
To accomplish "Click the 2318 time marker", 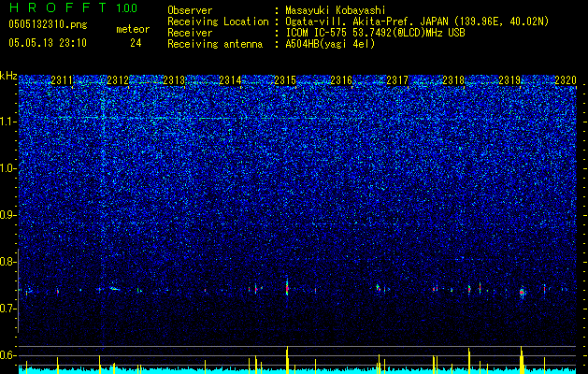I will (453, 79).
